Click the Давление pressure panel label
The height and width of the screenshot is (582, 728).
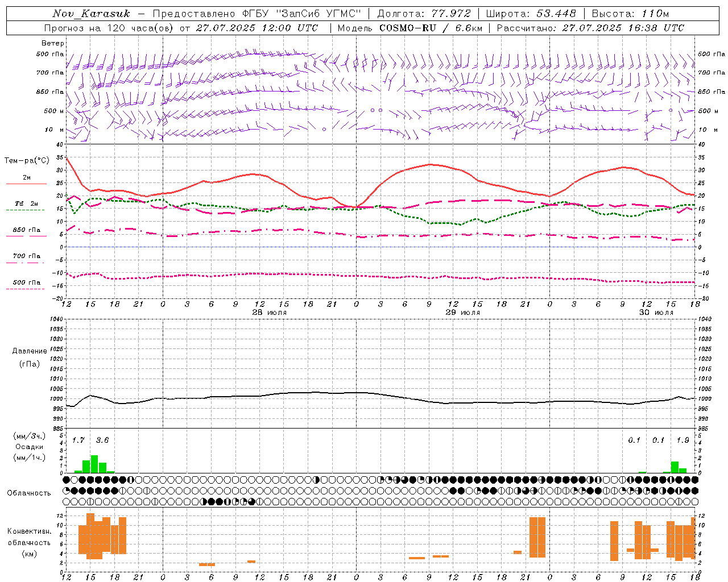click(x=30, y=351)
